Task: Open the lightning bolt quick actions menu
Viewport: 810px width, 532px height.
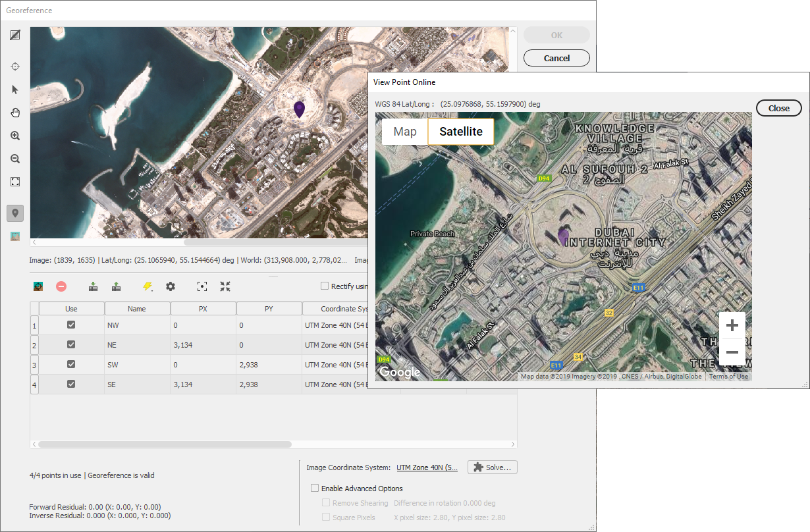Action: 148,286
